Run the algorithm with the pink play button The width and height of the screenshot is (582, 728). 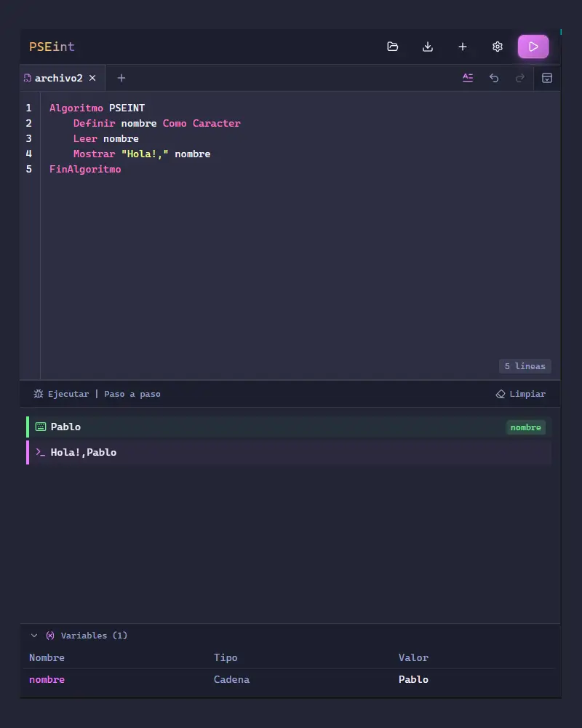tap(533, 47)
